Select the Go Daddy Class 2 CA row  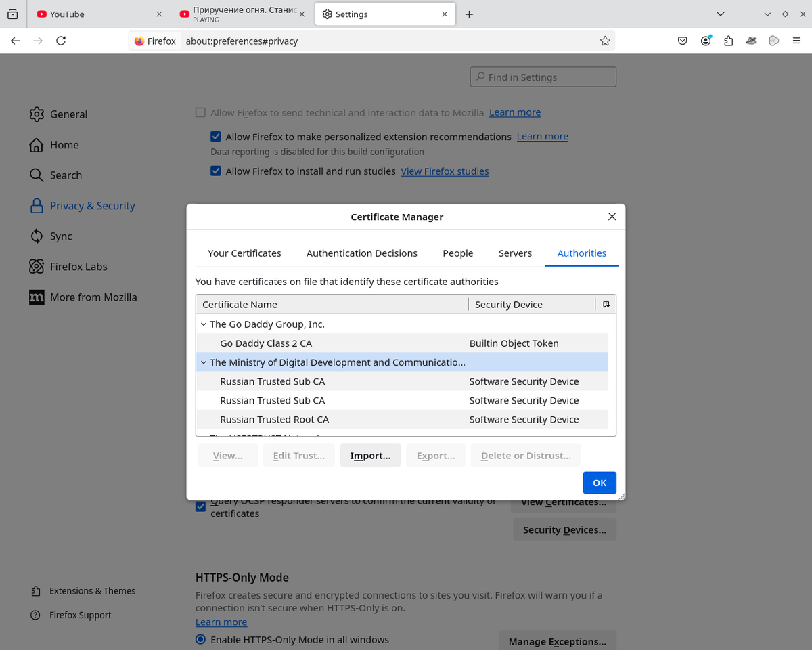(402, 343)
